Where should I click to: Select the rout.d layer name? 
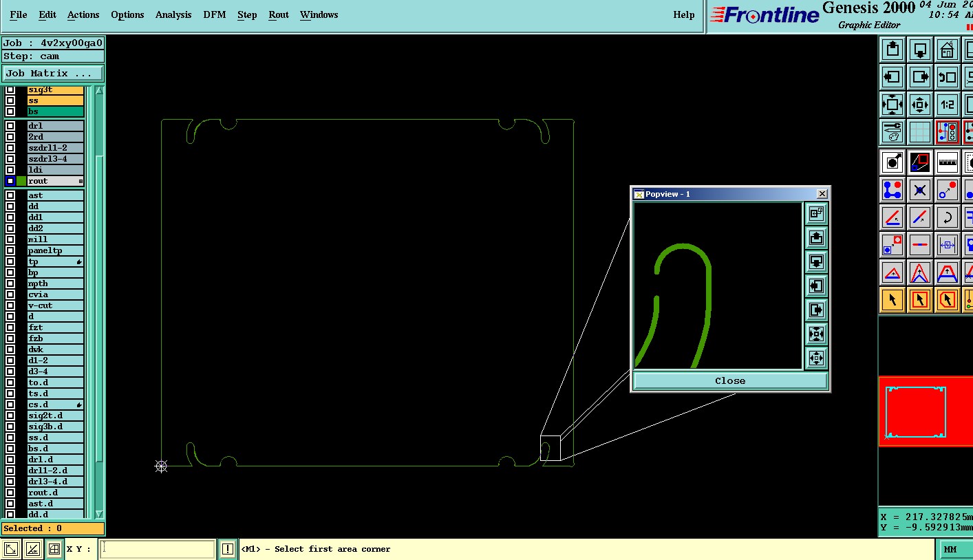click(x=56, y=493)
